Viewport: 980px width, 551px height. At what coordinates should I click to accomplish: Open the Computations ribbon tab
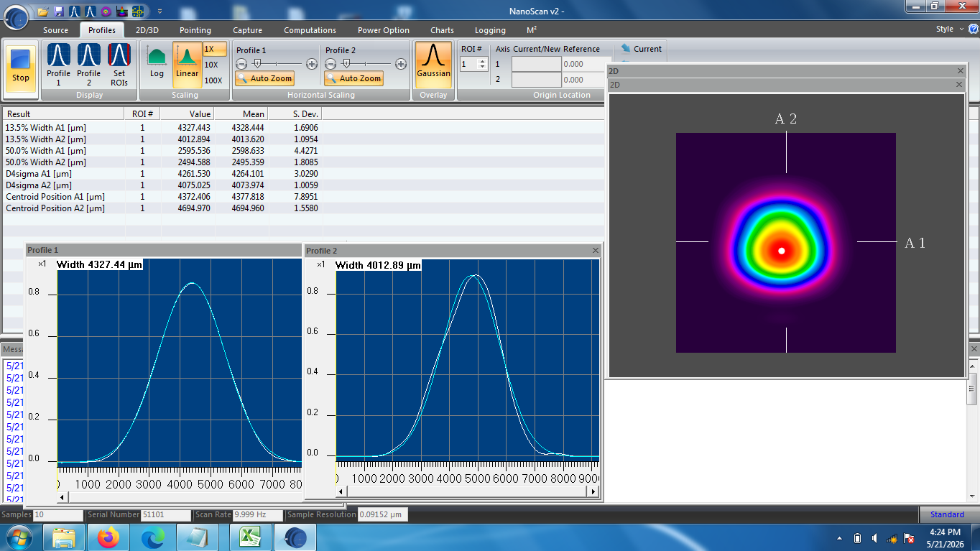(310, 30)
